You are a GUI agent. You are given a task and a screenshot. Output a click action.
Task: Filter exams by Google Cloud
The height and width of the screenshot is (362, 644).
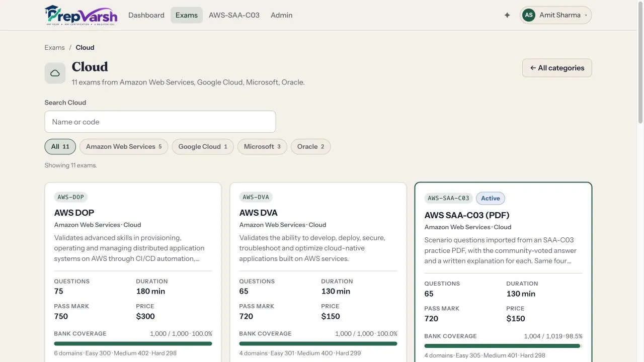(x=203, y=147)
